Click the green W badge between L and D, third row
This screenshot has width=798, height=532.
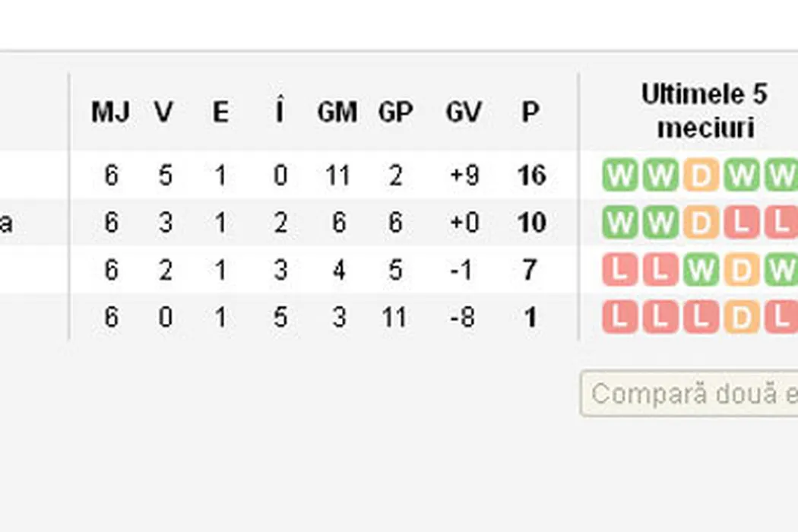point(701,271)
